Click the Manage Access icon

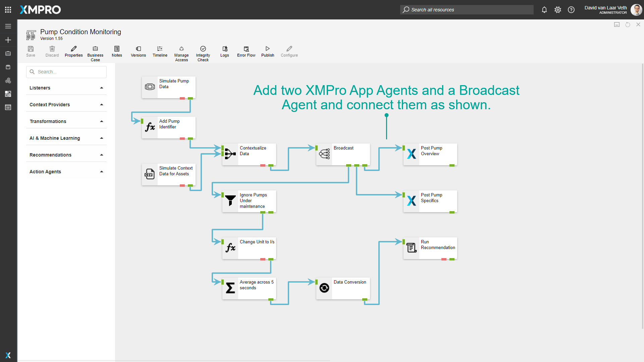[181, 49]
